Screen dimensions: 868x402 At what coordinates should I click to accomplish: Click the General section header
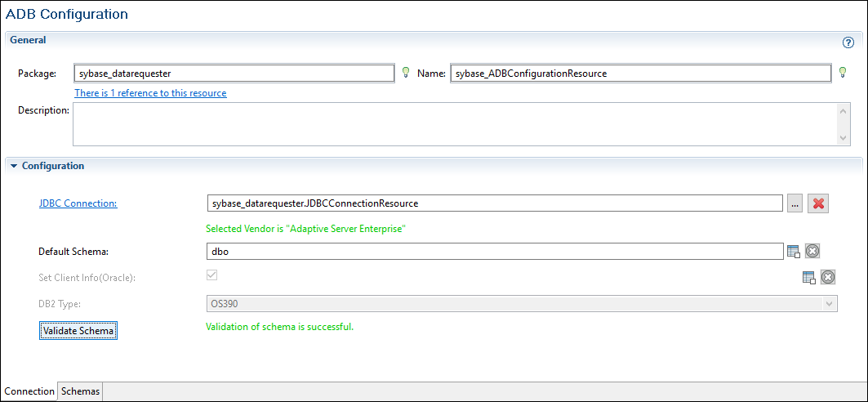(x=29, y=40)
